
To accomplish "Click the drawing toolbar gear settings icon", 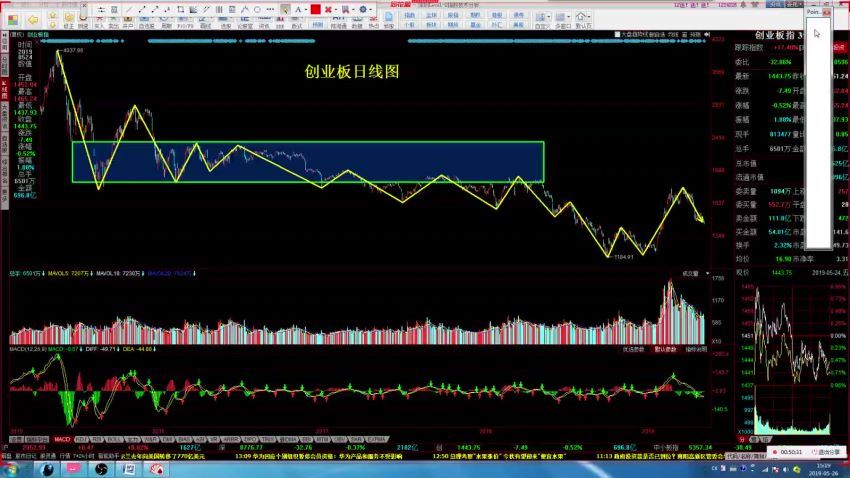I will [x=363, y=9].
